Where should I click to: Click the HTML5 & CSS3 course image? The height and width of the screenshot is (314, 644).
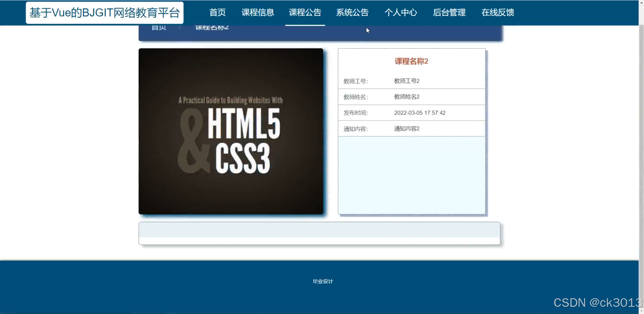pyautogui.click(x=231, y=131)
